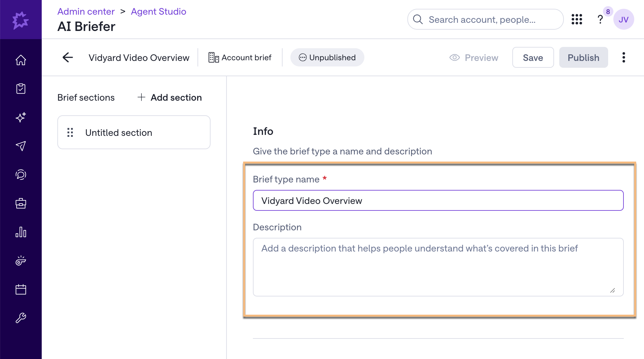Screen dimensions: 644x359
Task: Click the Description textarea resize grip
Action: (x=613, y=291)
